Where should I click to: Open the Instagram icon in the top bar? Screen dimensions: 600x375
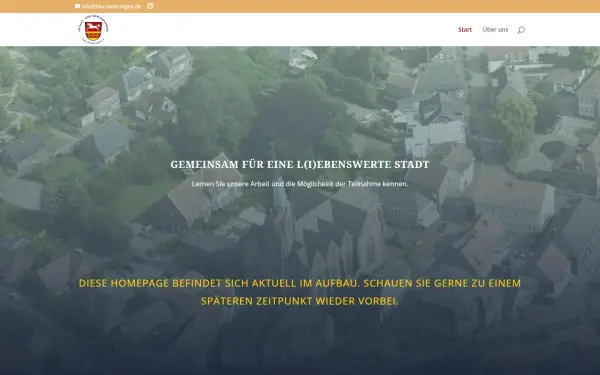(x=150, y=6)
